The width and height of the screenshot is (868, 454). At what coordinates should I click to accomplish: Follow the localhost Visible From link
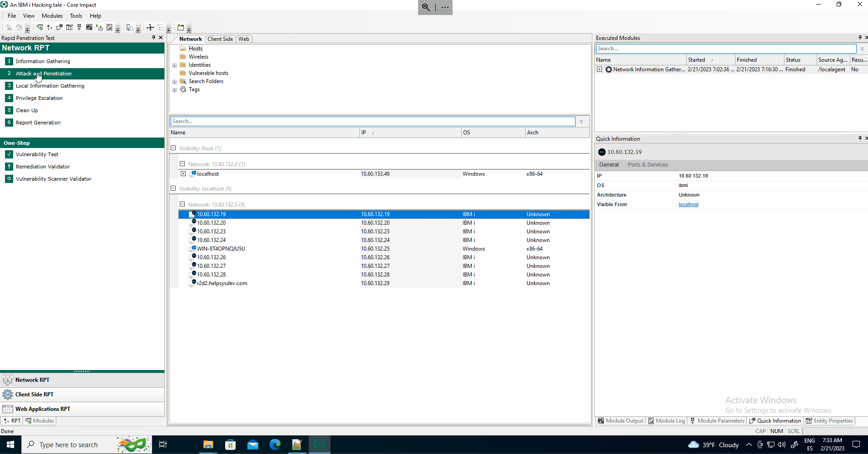[x=688, y=205]
